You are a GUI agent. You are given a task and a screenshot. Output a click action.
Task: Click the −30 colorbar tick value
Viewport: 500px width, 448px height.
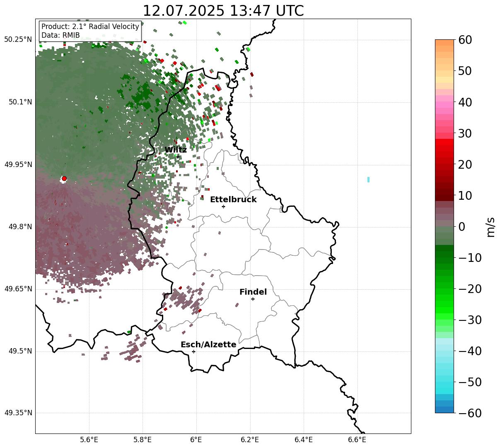pos(469,320)
